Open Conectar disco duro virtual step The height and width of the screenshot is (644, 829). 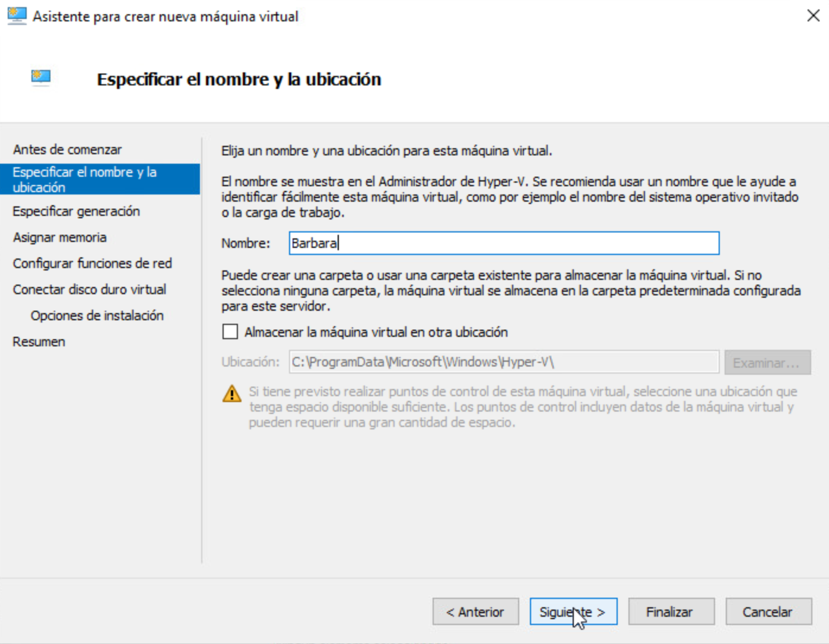coord(89,289)
